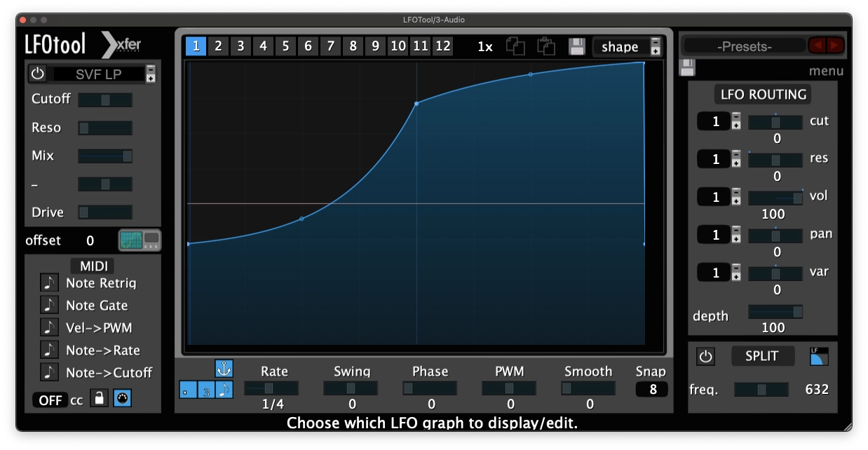Step the SVF LP filter type with +/- buttons

151,74
